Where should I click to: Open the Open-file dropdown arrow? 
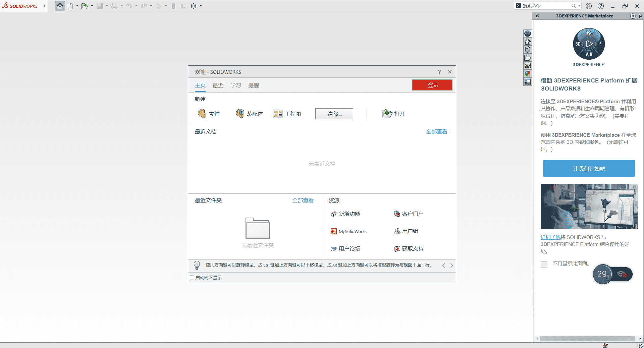click(x=91, y=6)
